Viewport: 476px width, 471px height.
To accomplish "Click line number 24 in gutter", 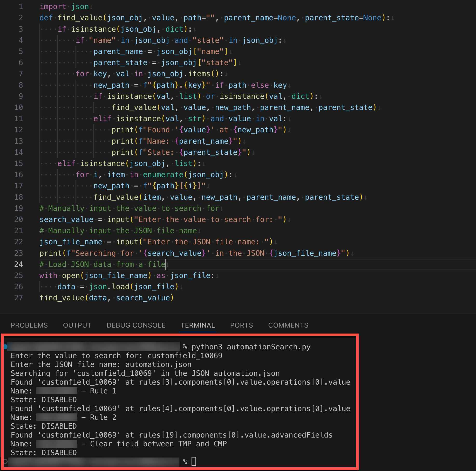I will (19, 264).
